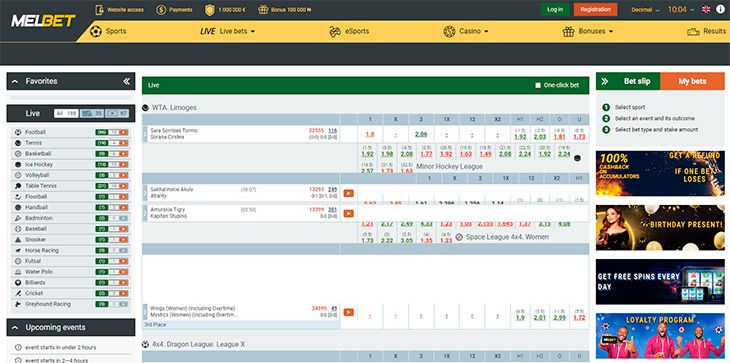Toggle the ML 35 live filter

(92, 114)
